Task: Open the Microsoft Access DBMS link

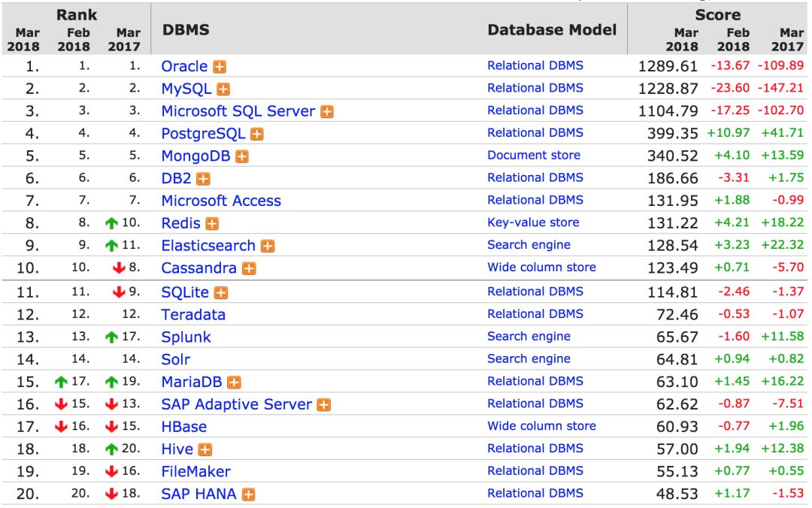Action: 221,201
